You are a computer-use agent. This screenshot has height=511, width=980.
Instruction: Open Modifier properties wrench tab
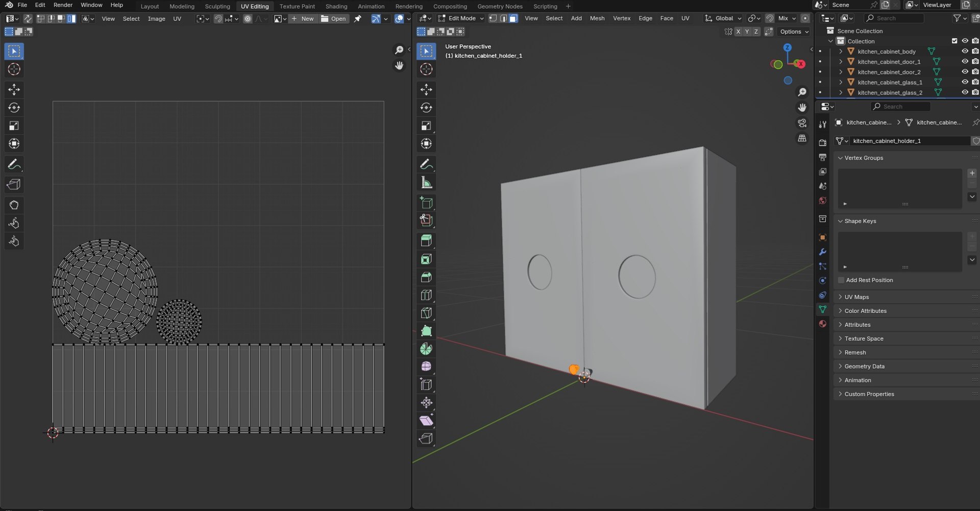tap(822, 252)
